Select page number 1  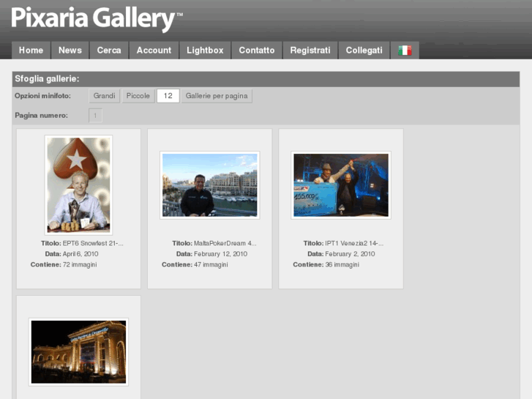tap(95, 116)
